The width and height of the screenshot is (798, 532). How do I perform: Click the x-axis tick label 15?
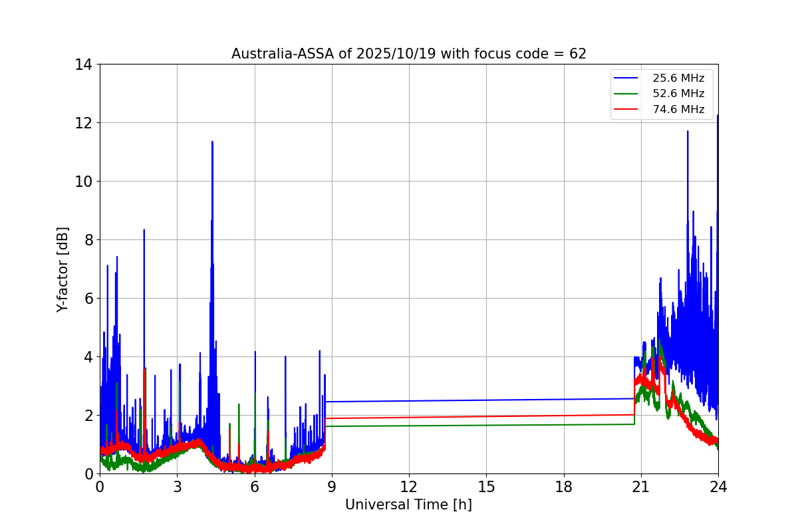point(486,487)
